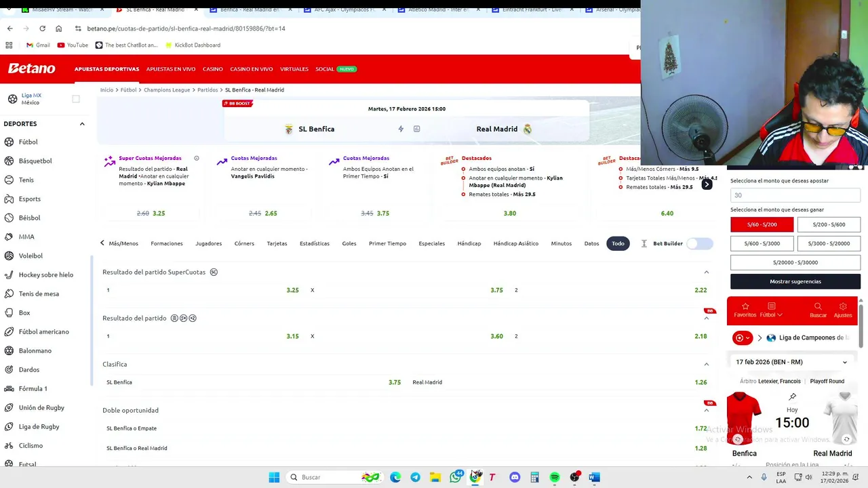This screenshot has height=488, width=868.
Task: Open Buscar magnifier in stats widget
Action: (x=818, y=306)
